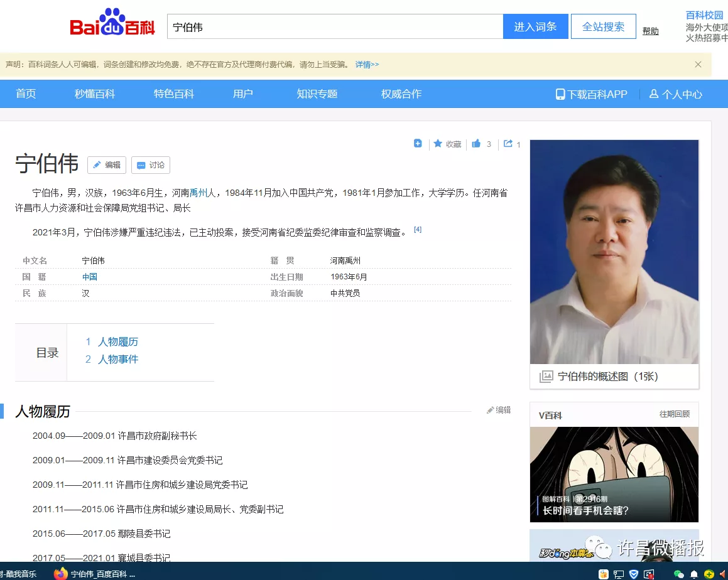Click the Firefox icon in taskbar
Screen dimensions: 728x580
point(61,573)
